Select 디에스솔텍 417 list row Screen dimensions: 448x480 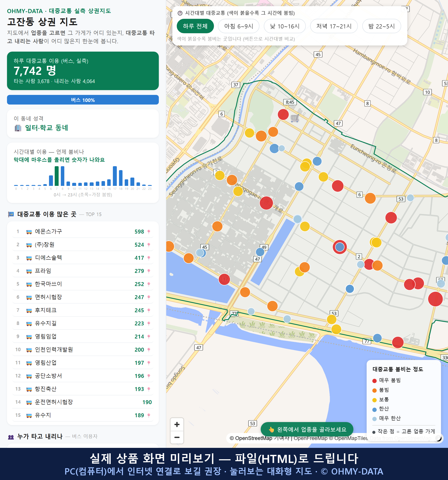coord(83,258)
